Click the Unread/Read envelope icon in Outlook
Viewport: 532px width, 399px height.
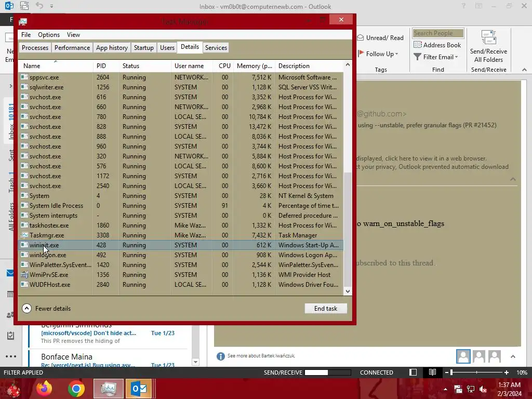(x=361, y=37)
